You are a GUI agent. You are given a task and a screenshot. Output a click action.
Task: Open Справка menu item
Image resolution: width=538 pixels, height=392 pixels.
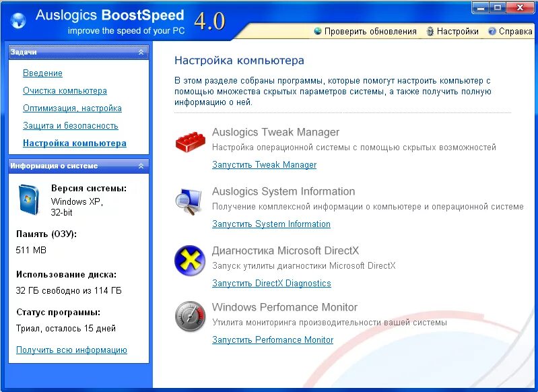coord(515,31)
